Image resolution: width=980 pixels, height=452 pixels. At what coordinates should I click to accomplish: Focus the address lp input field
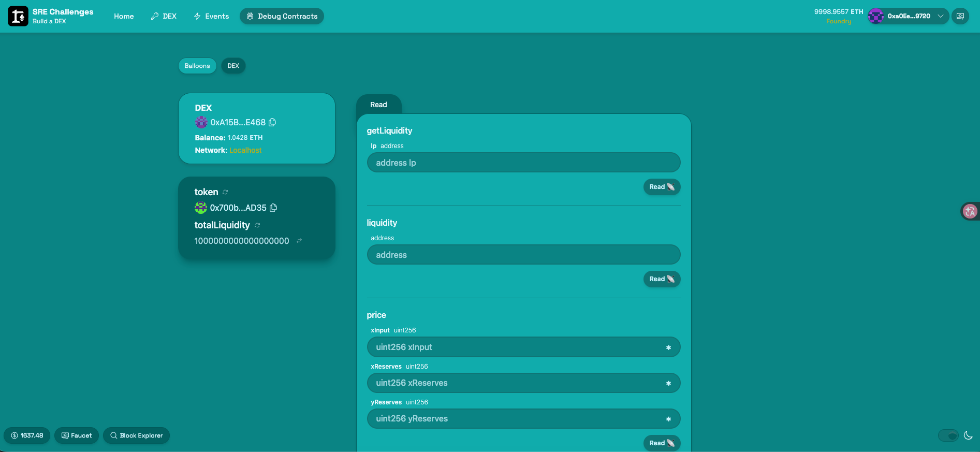coord(523,163)
